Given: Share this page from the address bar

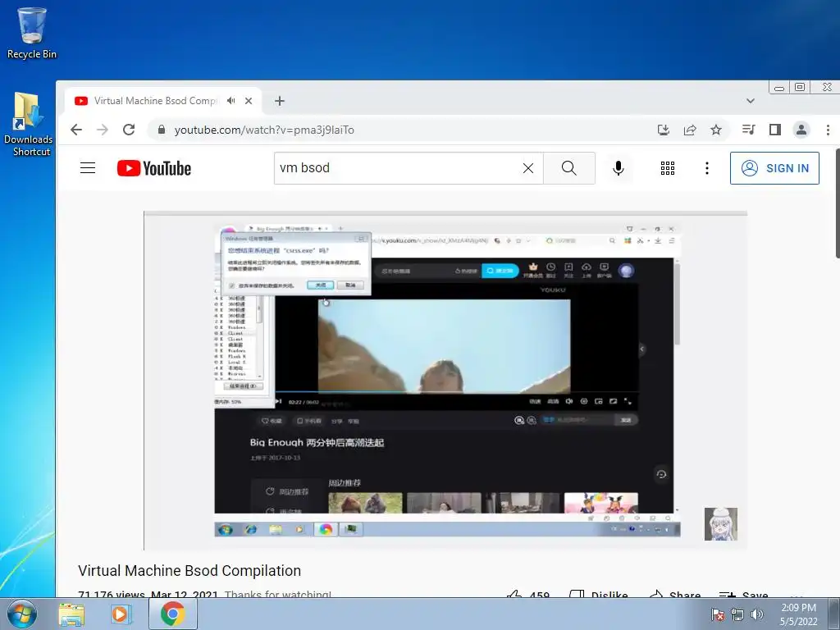Looking at the screenshot, I should pyautogui.click(x=690, y=130).
